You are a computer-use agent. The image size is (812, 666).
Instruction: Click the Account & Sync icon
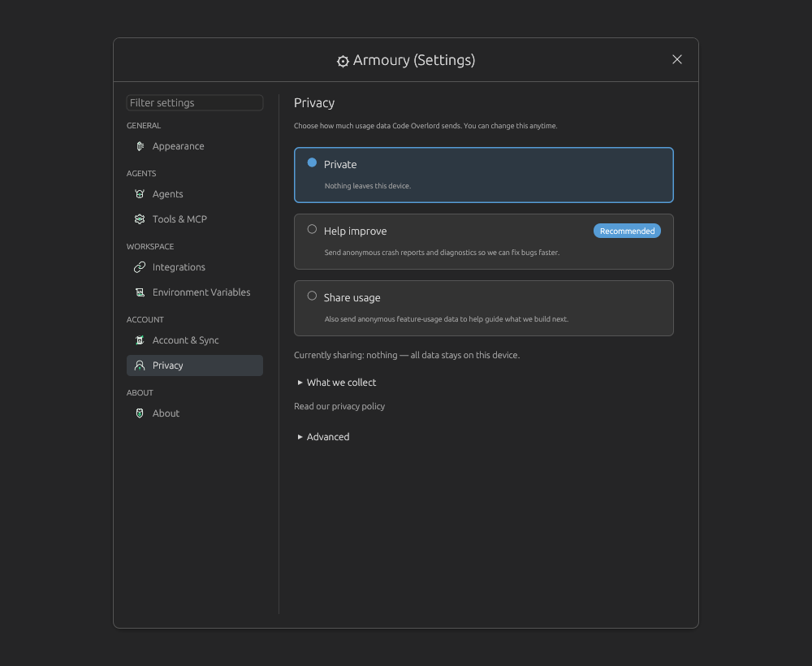pos(140,340)
